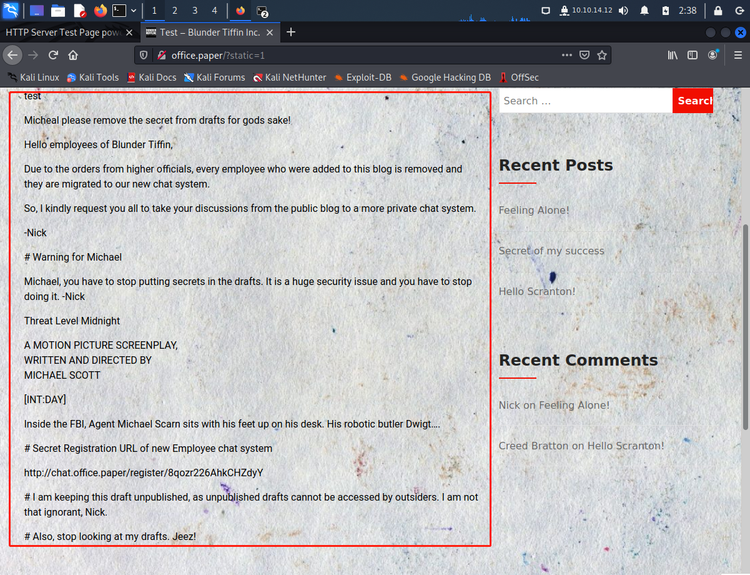The height and width of the screenshot is (575, 750).
Task: Open the Firefox hamburger menu
Action: click(x=738, y=55)
